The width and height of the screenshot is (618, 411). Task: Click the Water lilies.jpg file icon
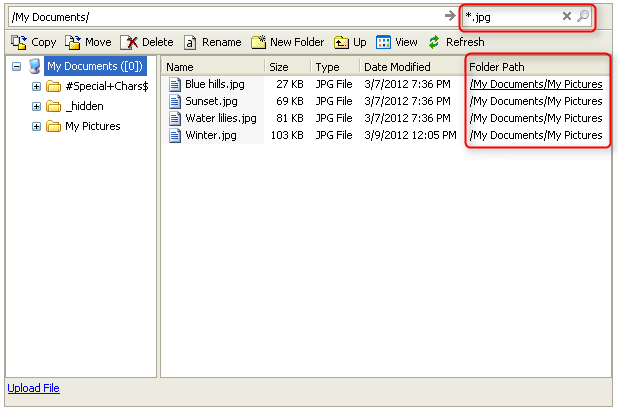[175, 118]
